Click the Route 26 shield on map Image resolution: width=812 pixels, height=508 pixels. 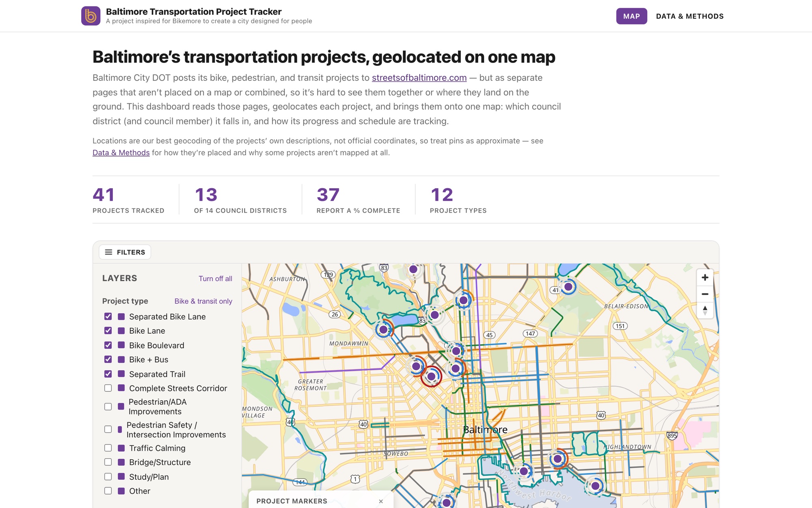click(x=335, y=314)
